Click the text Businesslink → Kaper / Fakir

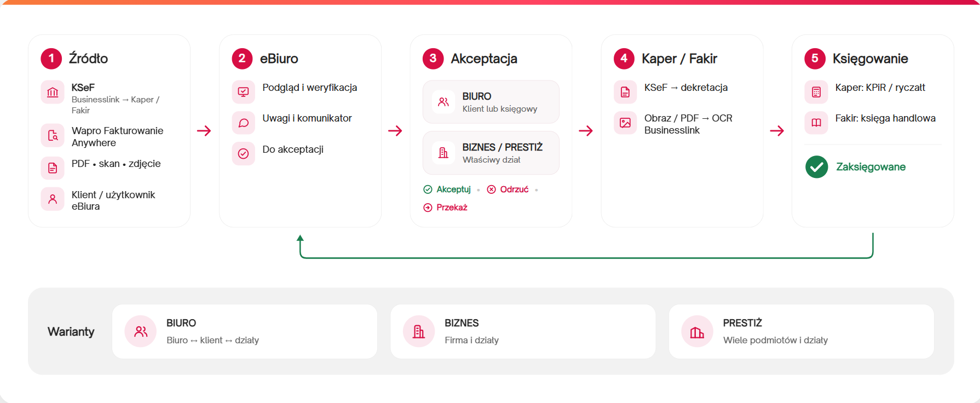tap(116, 105)
